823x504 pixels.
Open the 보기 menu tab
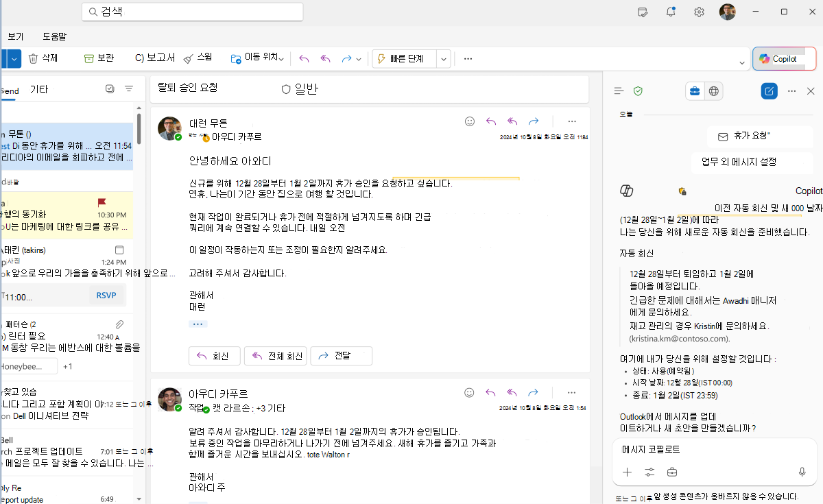click(15, 36)
